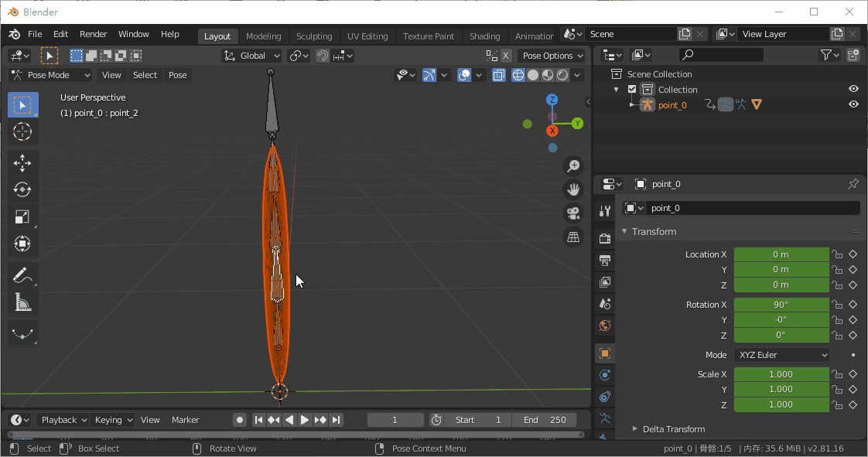Collapse the Collection tree arrow
The image size is (868, 457).
[616, 90]
